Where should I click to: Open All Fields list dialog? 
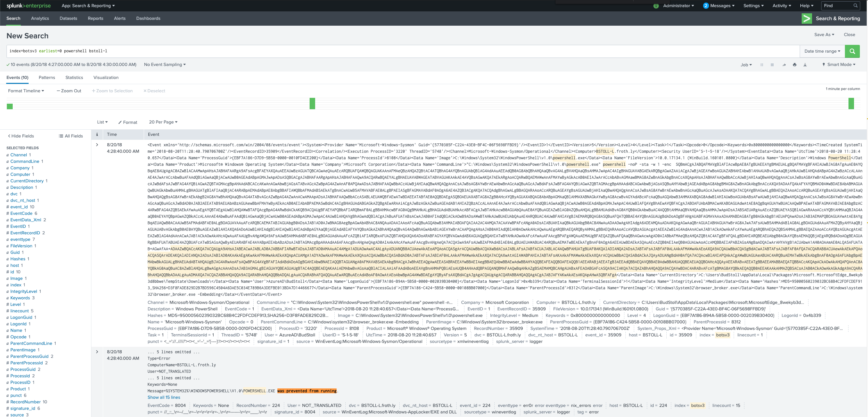tap(71, 136)
